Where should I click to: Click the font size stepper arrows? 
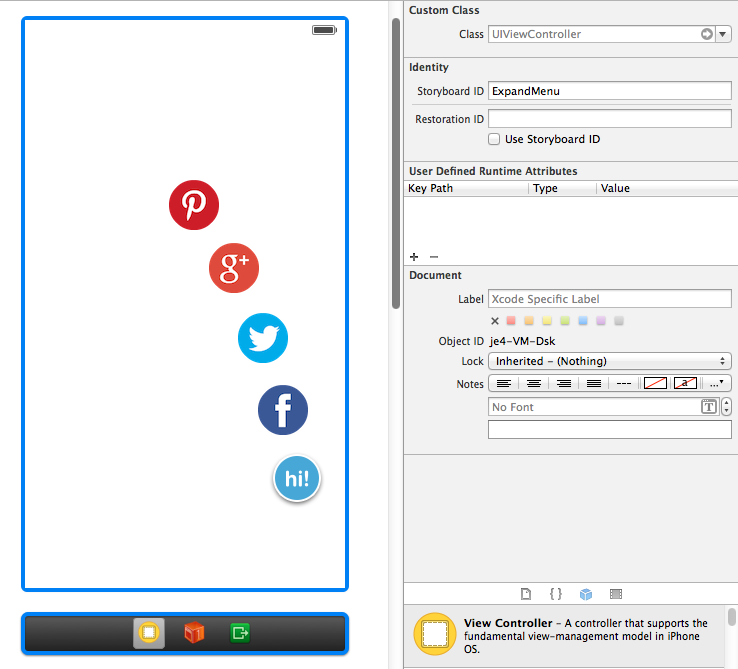pyautogui.click(x=726, y=407)
